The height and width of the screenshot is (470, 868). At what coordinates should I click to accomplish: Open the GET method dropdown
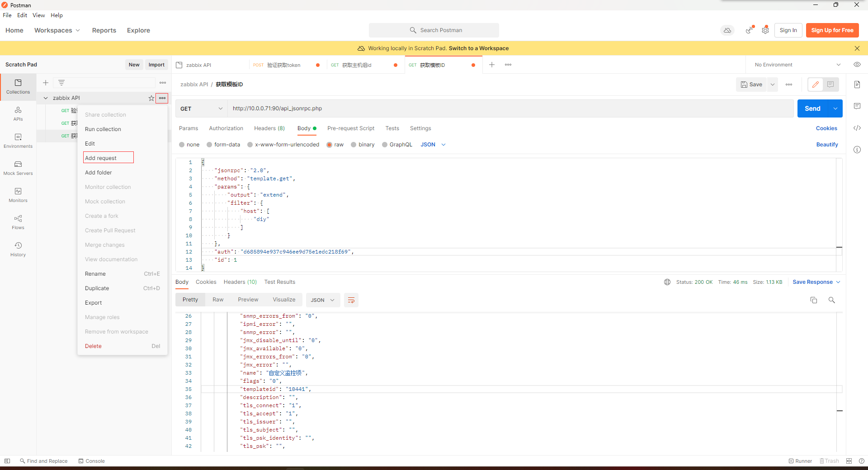(201, 108)
